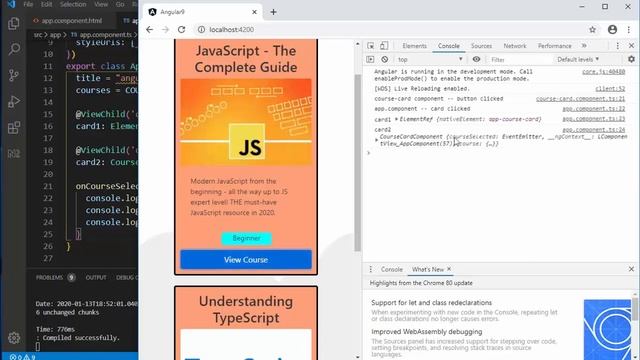Image resolution: width=640 pixels, height=360 pixels.
Task: Close the DevTools drawer
Action: click(x=631, y=269)
